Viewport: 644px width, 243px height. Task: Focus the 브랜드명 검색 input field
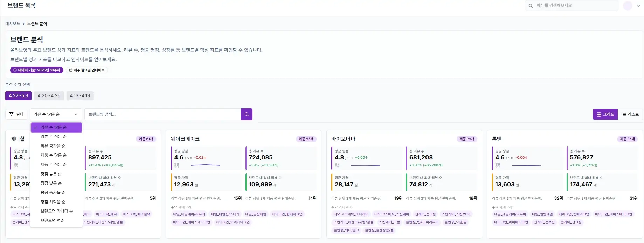coord(163,114)
